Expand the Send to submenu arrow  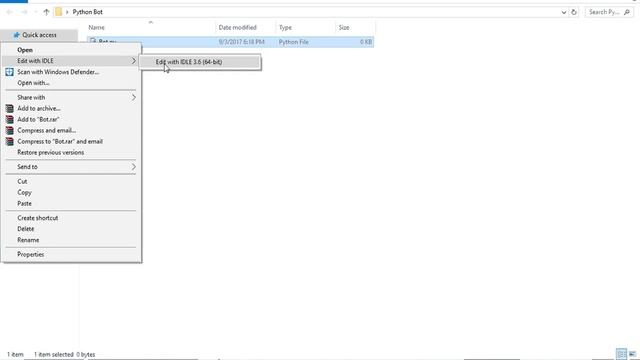[133, 167]
